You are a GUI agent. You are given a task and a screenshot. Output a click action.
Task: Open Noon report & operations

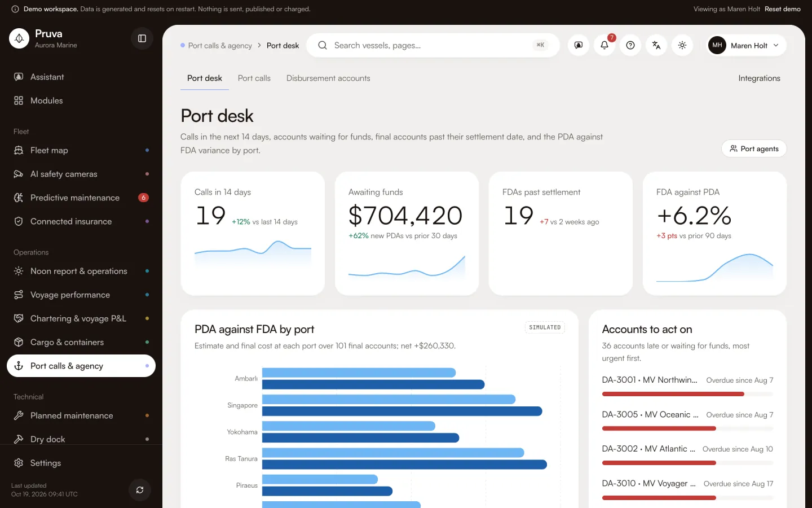point(81,271)
